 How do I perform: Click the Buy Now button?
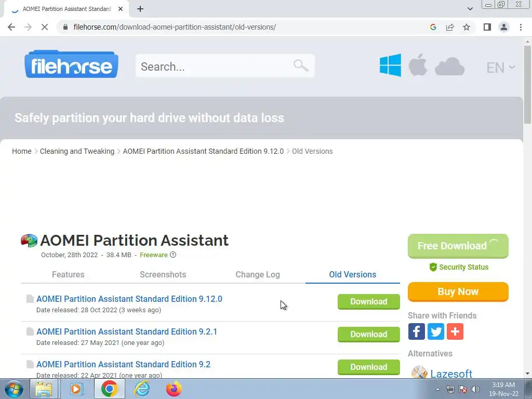458,292
